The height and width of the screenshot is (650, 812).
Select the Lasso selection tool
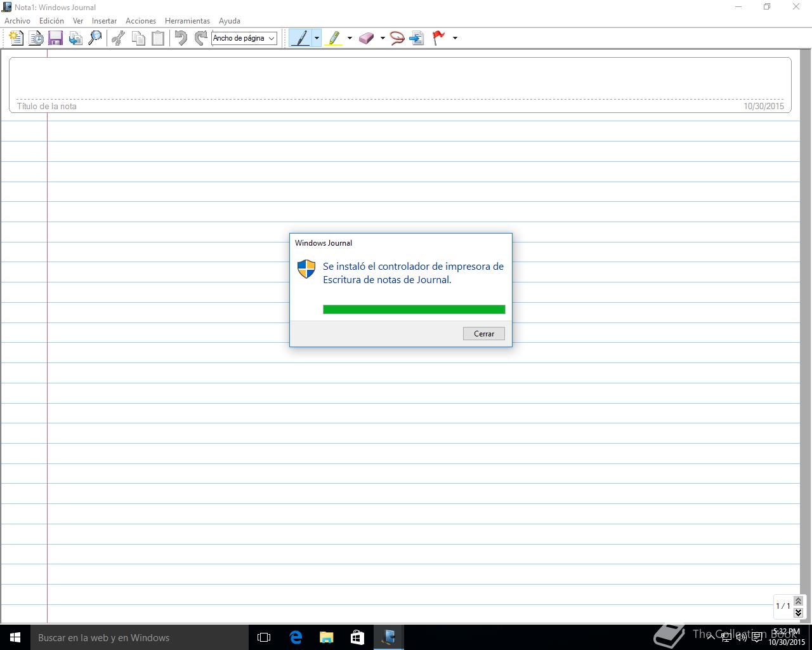pos(397,38)
